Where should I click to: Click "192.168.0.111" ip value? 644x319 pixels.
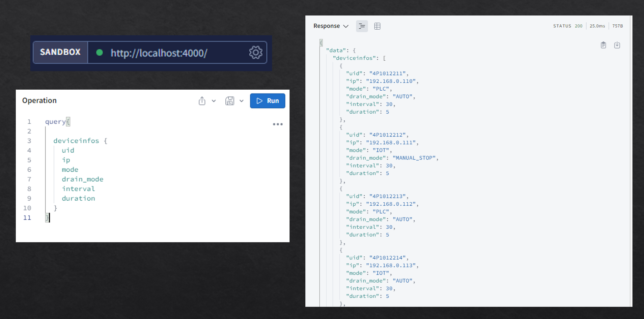click(x=391, y=142)
